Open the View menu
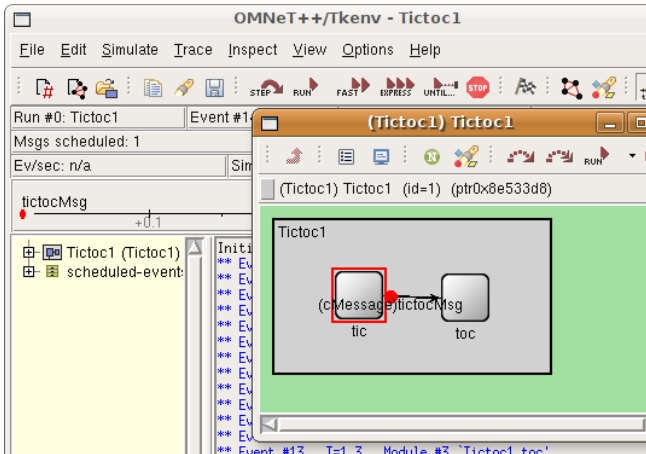This screenshot has height=454, width=646. click(x=309, y=50)
